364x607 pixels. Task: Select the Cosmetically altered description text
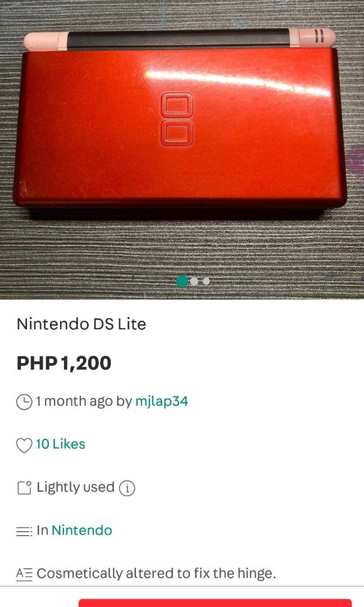(x=156, y=573)
